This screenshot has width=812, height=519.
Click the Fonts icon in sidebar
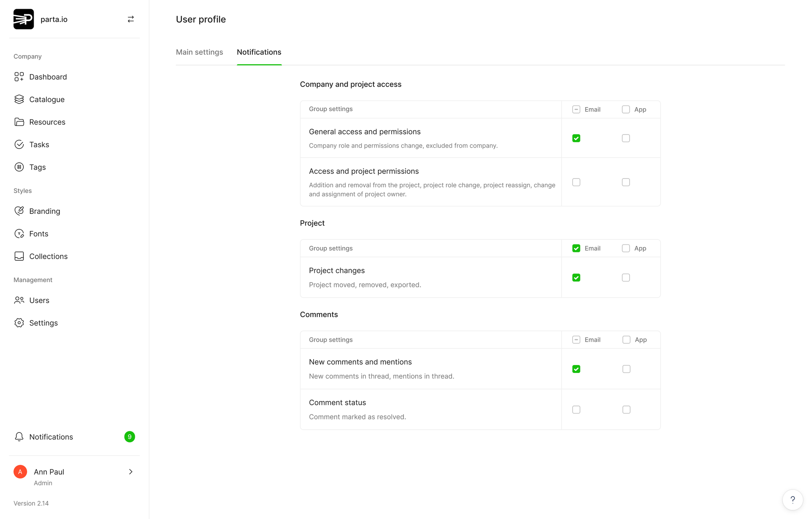pos(19,234)
